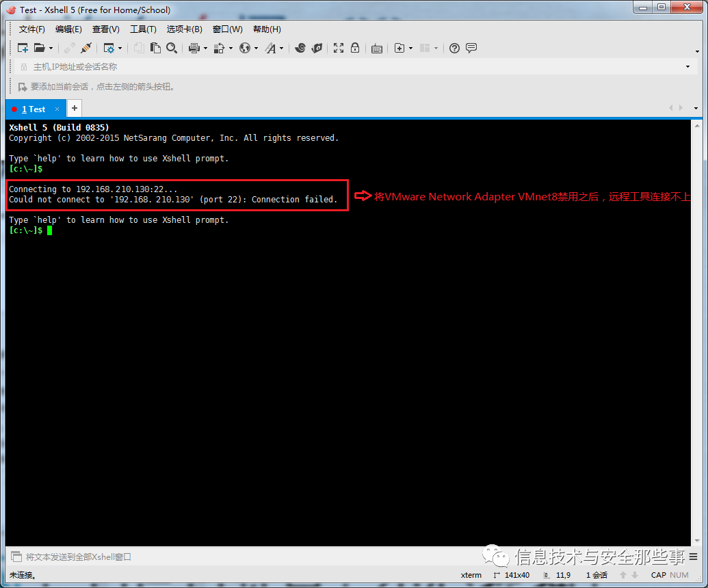Click the 'xterm' status bar entry
Viewport: 708px width, 588px height.
click(x=471, y=576)
